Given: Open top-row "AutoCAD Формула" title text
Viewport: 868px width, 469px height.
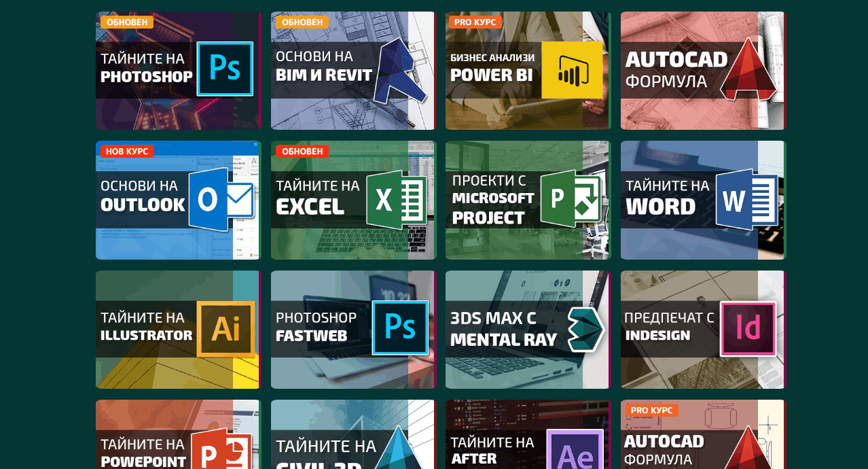Looking at the screenshot, I should tap(676, 70).
